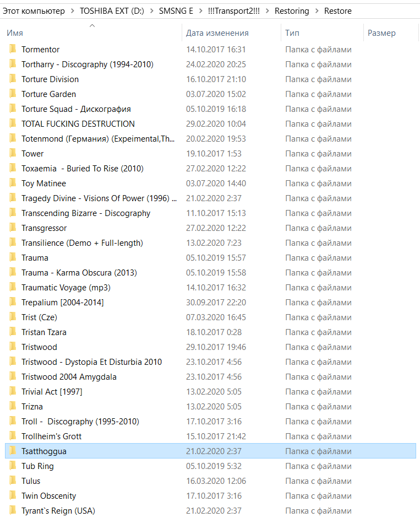
Task: Click the Toy Matinee folder icon
Action: [13, 183]
